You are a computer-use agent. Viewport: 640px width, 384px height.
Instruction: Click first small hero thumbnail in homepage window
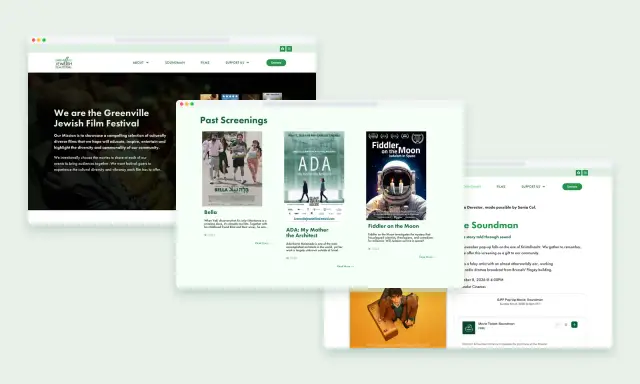[209, 97]
